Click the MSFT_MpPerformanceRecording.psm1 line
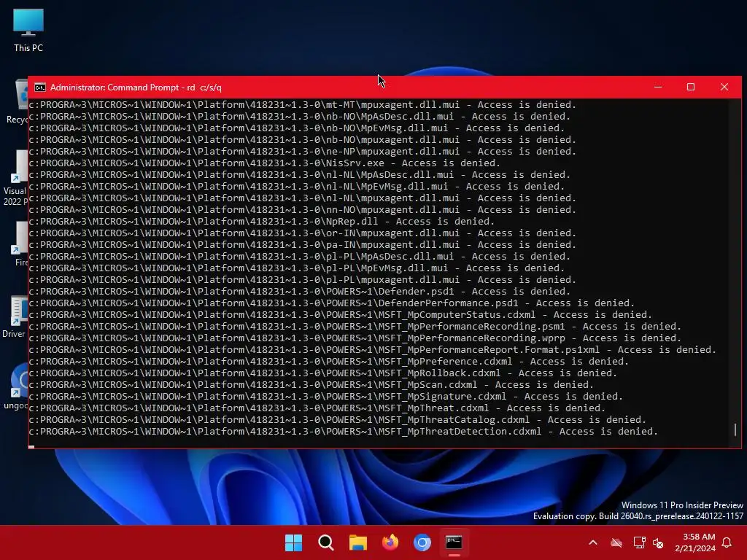Screen dimensions: 747x560 pyautogui.click(x=355, y=326)
